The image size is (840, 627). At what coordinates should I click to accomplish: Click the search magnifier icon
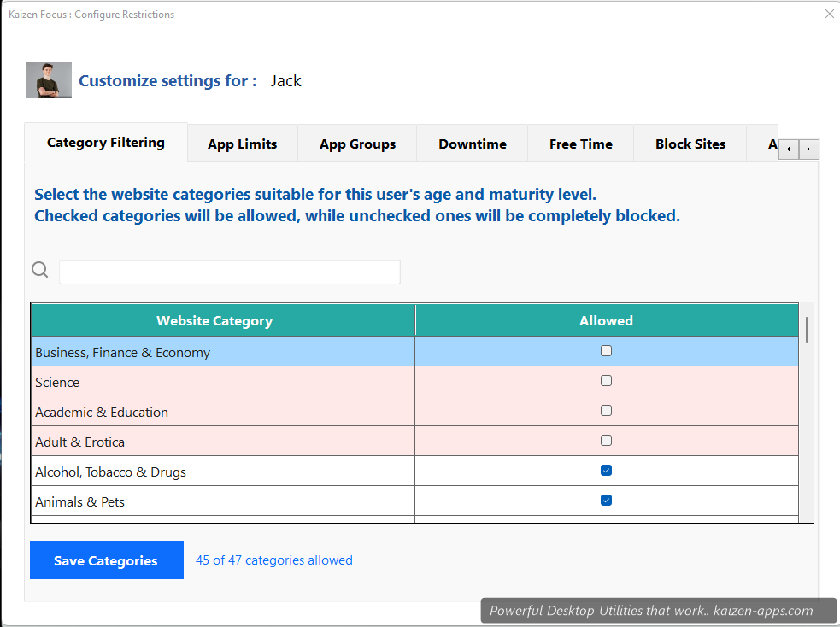(x=39, y=269)
